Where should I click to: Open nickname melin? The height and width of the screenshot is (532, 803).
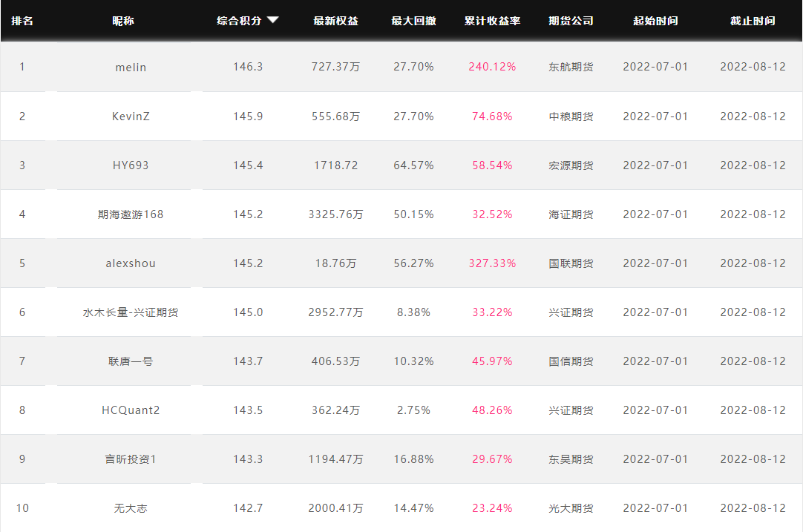(131, 67)
